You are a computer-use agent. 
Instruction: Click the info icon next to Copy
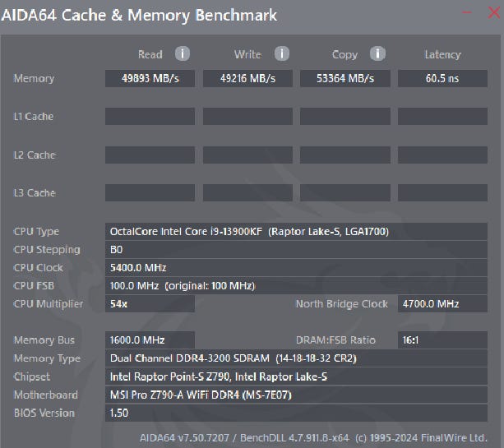pos(377,53)
